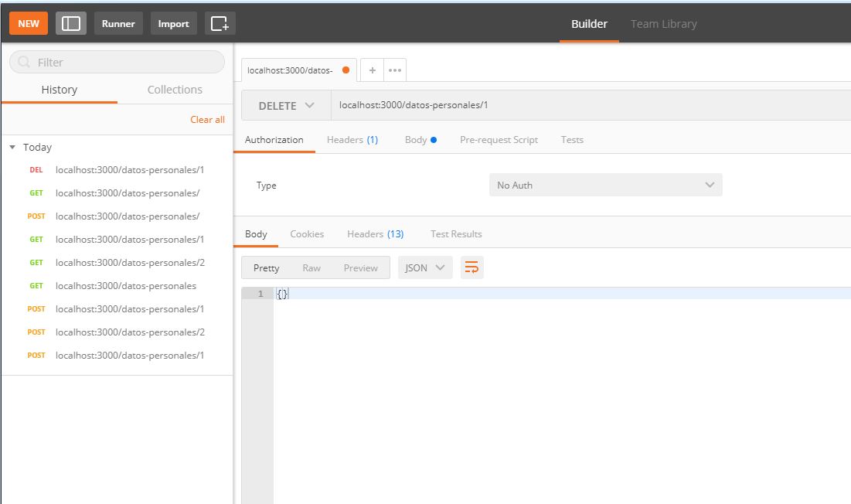Image resolution: width=851 pixels, height=504 pixels.
Task: Open Pre-request Script tab
Action: pos(499,139)
